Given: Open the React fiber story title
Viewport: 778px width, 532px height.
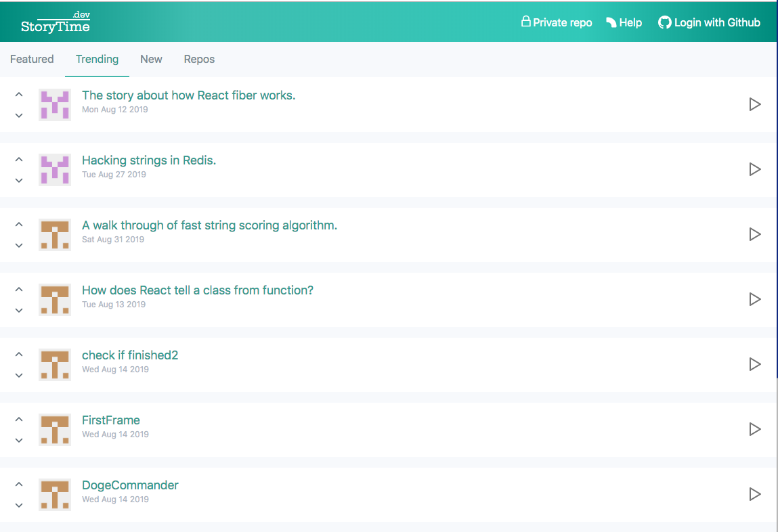Looking at the screenshot, I should pos(188,95).
